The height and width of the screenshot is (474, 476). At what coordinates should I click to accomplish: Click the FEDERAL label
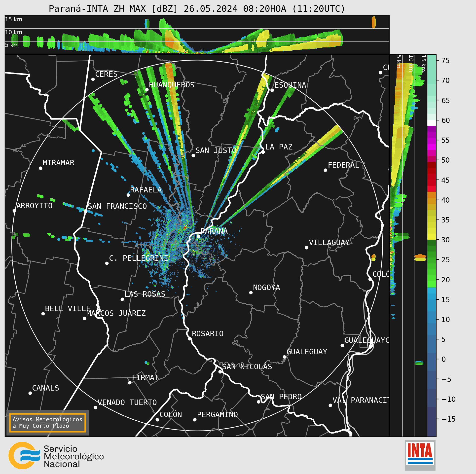344,165
